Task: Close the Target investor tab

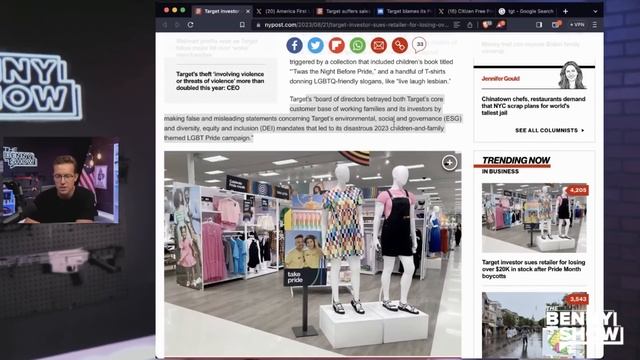Action: click(248, 11)
